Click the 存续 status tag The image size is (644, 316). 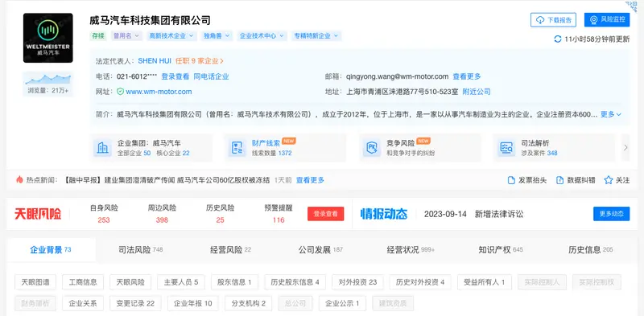coord(98,35)
